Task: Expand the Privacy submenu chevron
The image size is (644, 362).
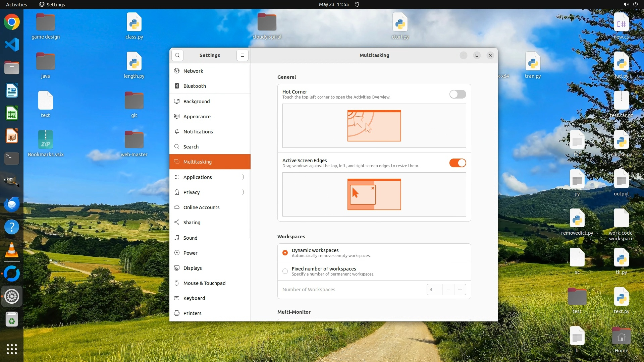Action: click(x=243, y=192)
